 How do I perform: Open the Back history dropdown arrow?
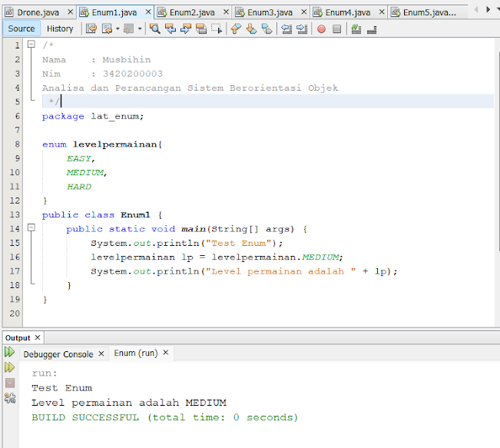pos(118,28)
